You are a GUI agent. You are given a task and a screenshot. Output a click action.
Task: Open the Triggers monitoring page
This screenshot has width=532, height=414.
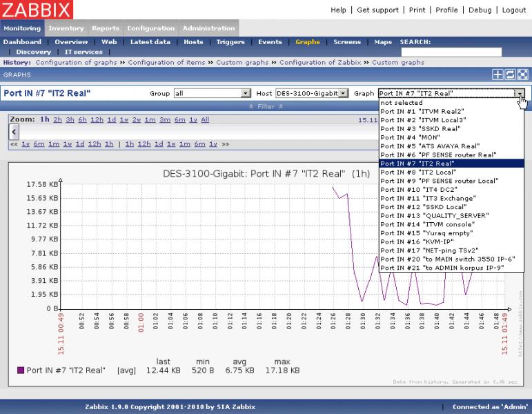[230, 42]
